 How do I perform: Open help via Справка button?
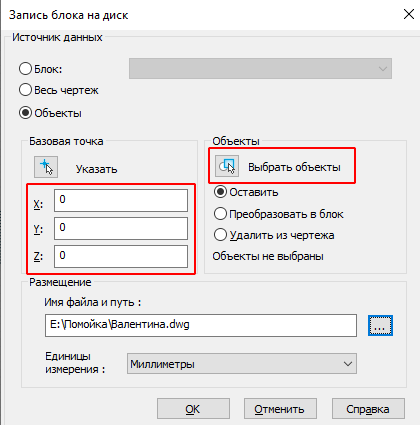(x=368, y=409)
